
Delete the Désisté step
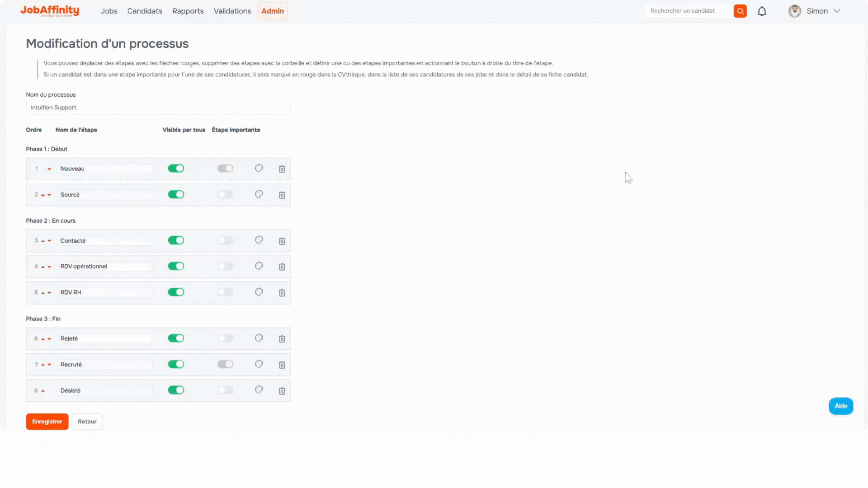click(282, 391)
